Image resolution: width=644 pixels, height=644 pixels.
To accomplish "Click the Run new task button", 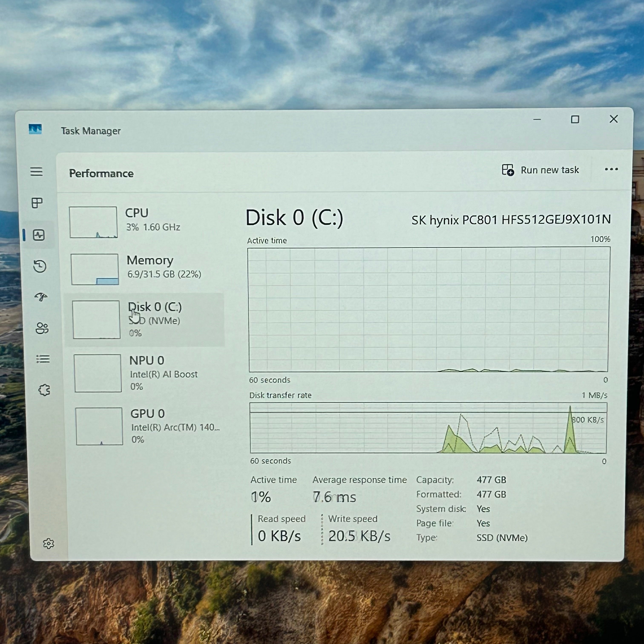I will coord(540,170).
